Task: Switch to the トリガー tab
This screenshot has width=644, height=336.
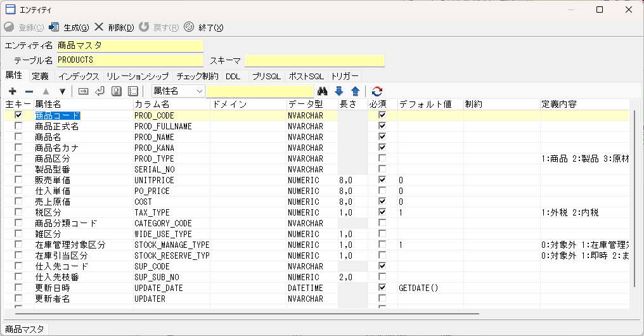Action: [345, 76]
